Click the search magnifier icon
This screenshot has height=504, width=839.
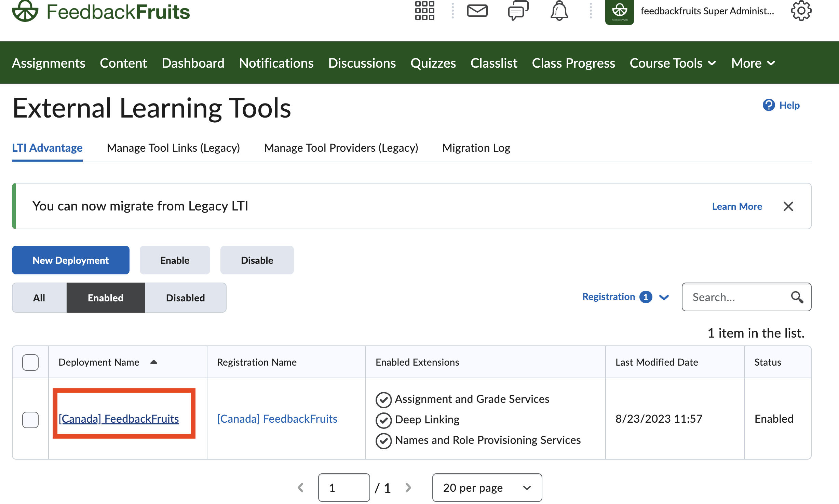click(797, 297)
